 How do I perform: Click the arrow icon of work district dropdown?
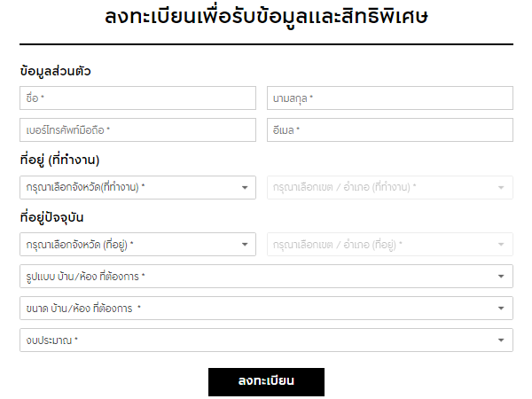[502, 187]
